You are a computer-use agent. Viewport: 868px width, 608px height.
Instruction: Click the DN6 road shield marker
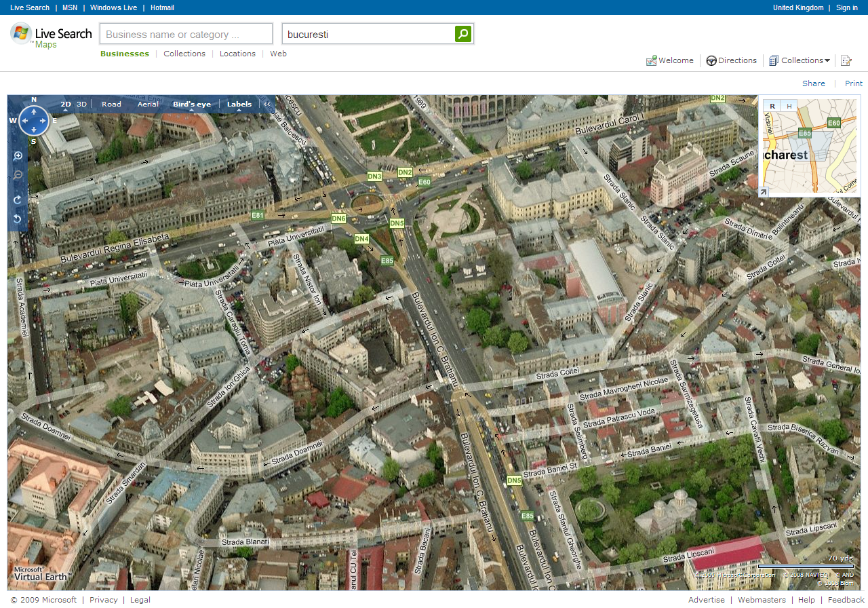[338, 218]
